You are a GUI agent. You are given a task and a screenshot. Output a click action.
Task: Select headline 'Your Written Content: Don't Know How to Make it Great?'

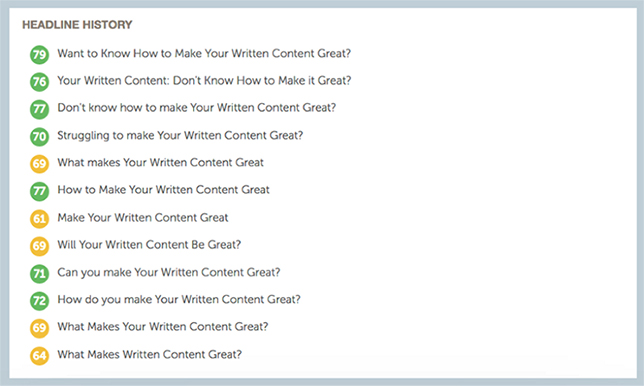(204, 80)
